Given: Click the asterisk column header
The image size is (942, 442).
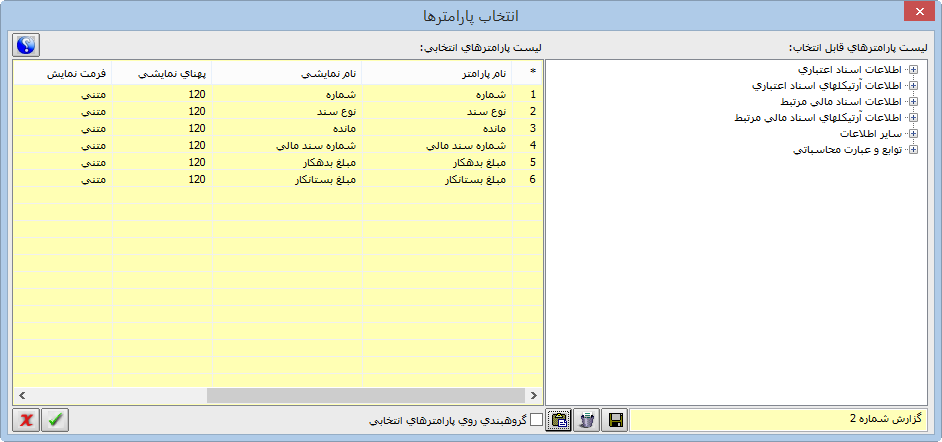Looking at the screenshot, I should coord(527,72).
